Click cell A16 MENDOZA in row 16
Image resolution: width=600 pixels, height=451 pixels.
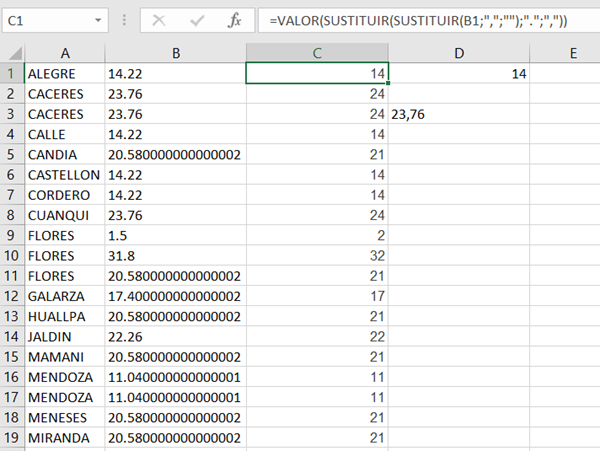click(x=65, y=377)
